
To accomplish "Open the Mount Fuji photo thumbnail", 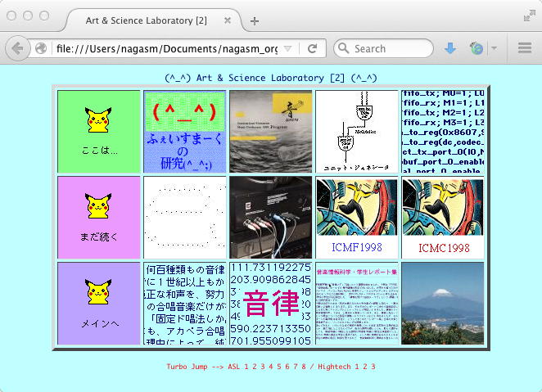I will coord(443,304).
